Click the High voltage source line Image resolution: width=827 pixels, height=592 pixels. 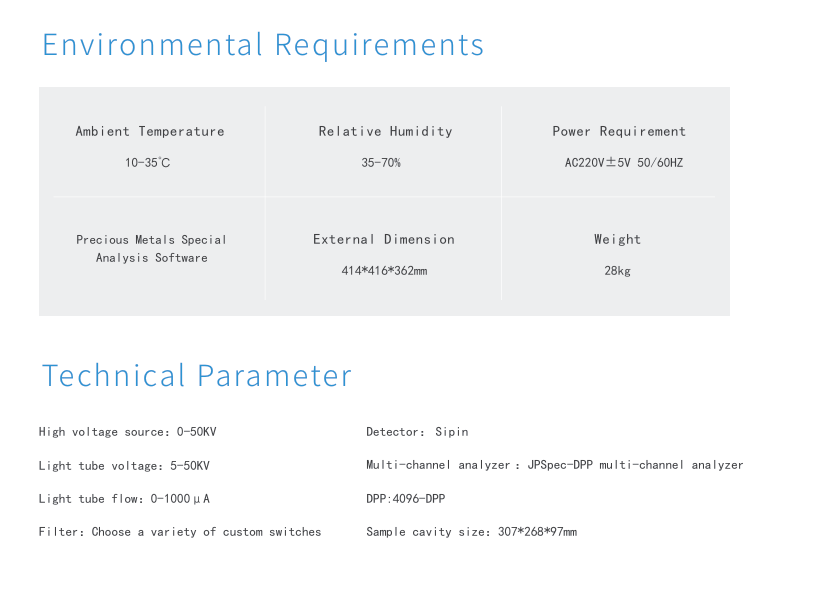(x=128, y=432)
